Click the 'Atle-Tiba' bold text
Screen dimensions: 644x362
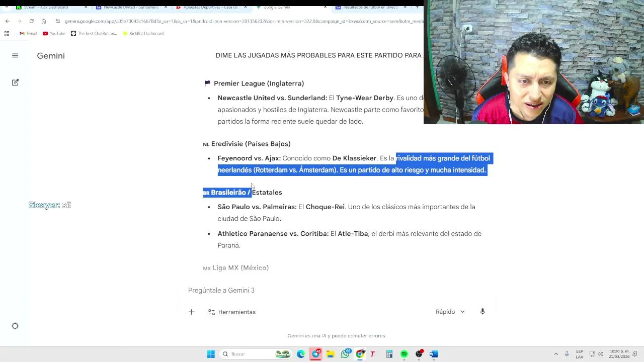click(x=353, y=234)
